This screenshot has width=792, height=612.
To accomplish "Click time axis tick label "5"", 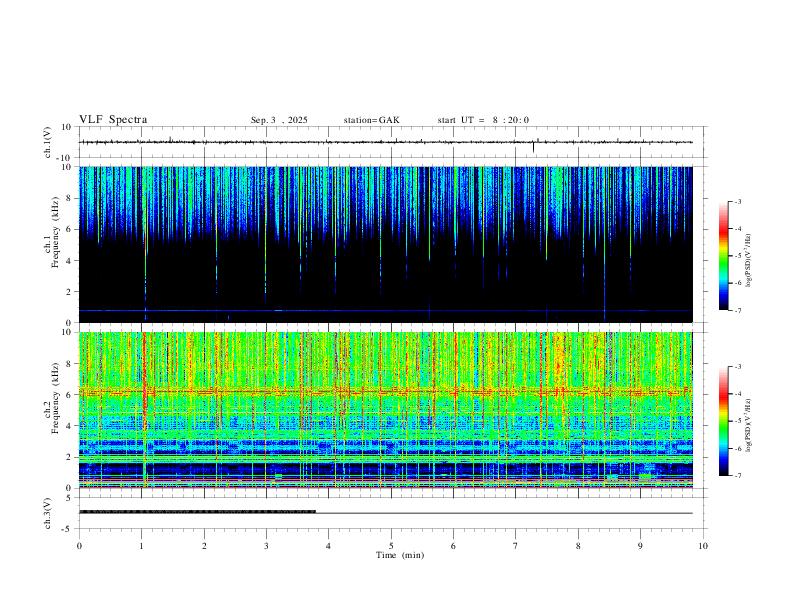I will point(391,546).
